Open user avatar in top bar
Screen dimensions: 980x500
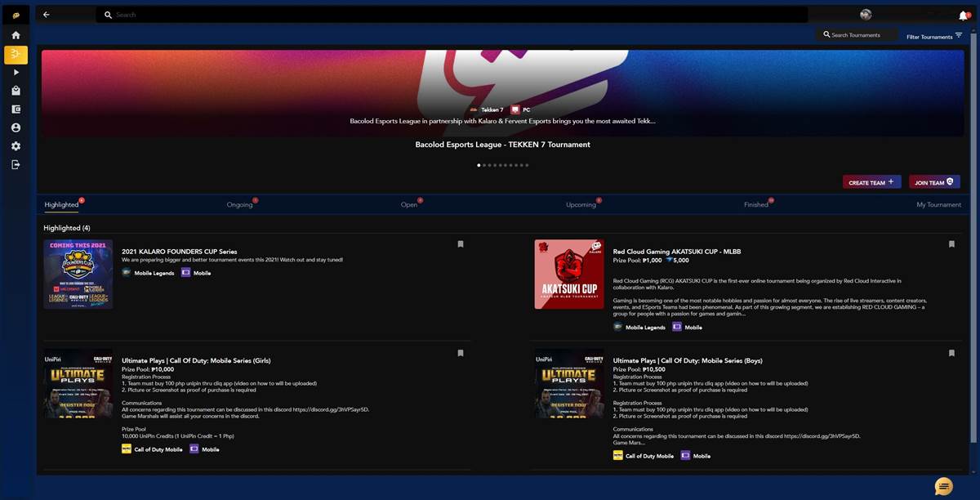(x=866, y=15)
